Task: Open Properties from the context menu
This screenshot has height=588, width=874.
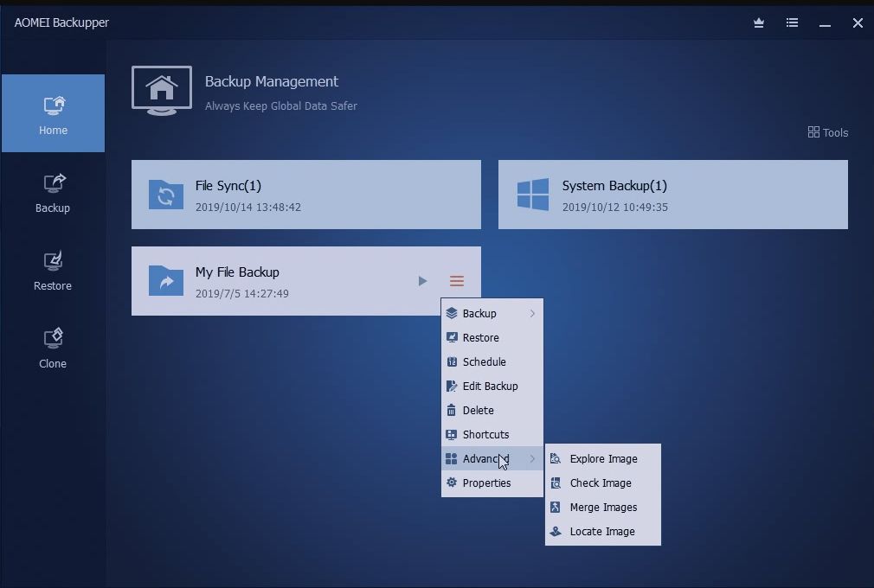Action: coord(492,483)
